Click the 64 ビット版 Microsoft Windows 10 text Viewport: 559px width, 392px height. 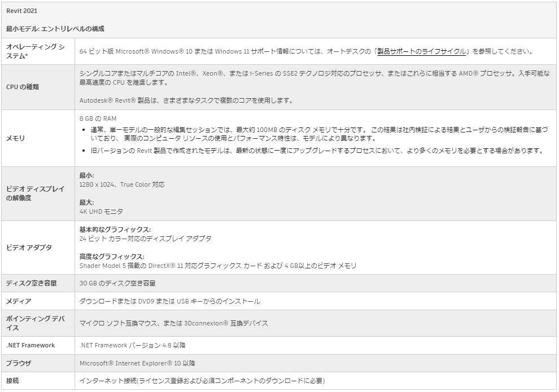pyautogui.click(x=136, y=51)
